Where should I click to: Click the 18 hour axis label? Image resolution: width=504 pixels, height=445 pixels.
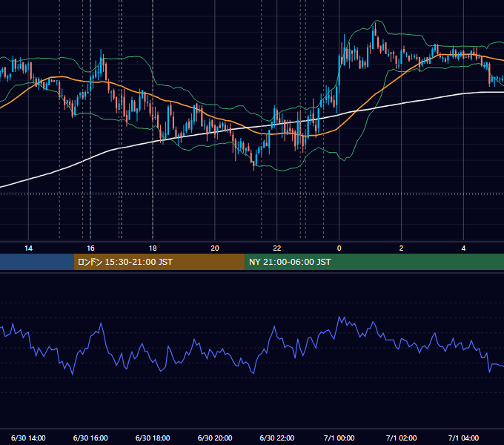(153, 248)
